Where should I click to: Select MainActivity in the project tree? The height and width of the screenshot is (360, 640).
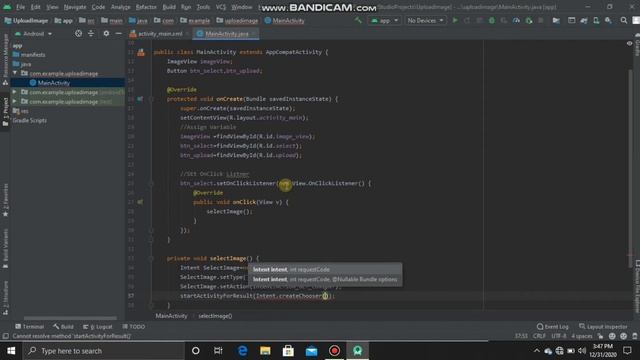tap(54, 82)
